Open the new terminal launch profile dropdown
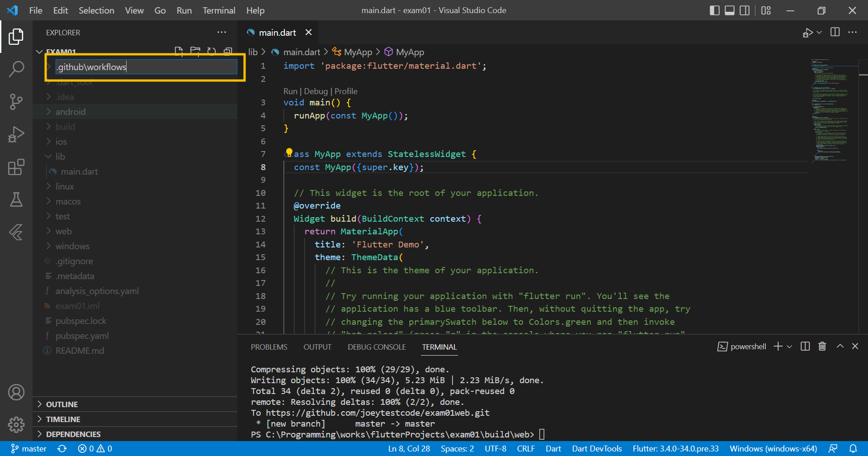The image size is (868, 456). [789, 347]
